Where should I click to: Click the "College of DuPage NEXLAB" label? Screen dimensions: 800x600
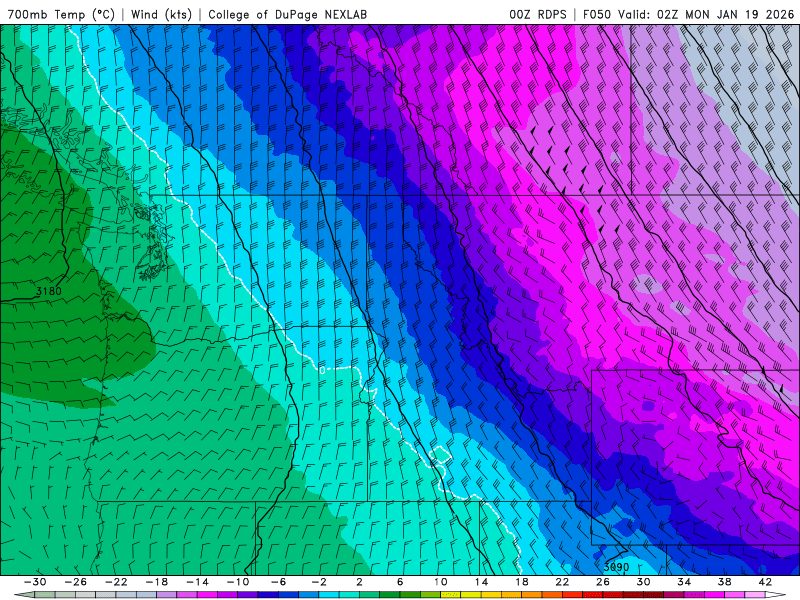[287, 14]
